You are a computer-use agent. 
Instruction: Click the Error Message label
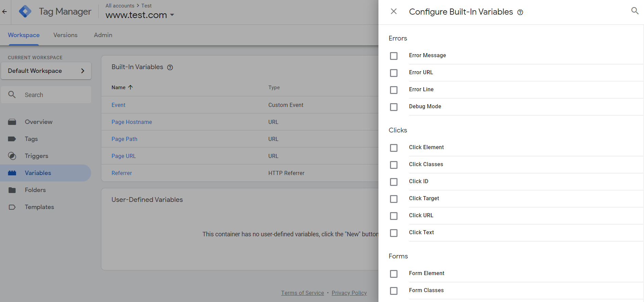pos(427,55)
